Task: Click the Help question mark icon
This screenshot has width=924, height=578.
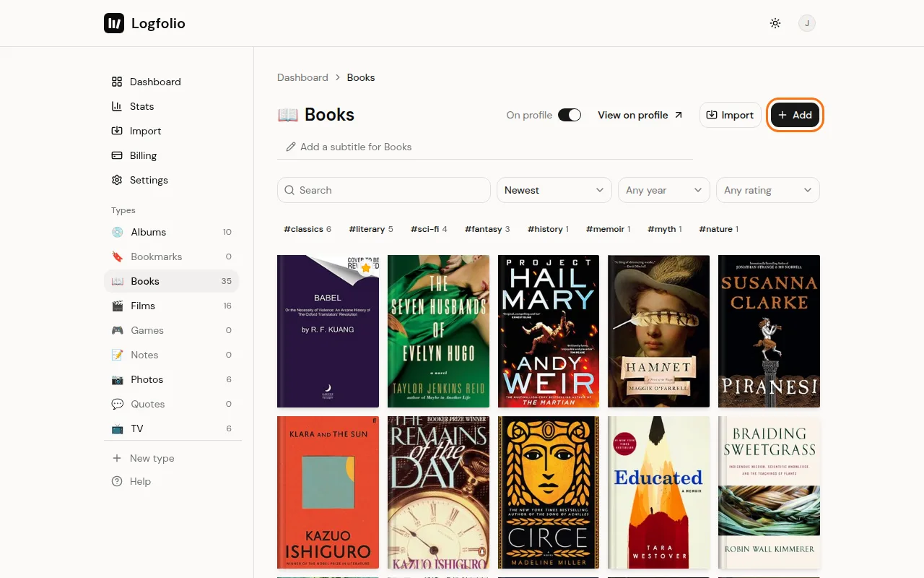Action: click(x=117, y=481)
